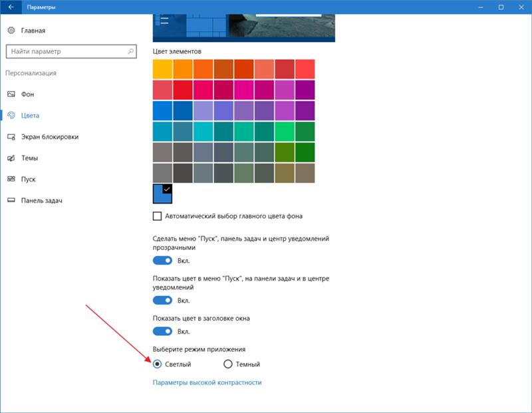Go to Главная settings home
Screen dimensions: 532x413
click(33, 31)
